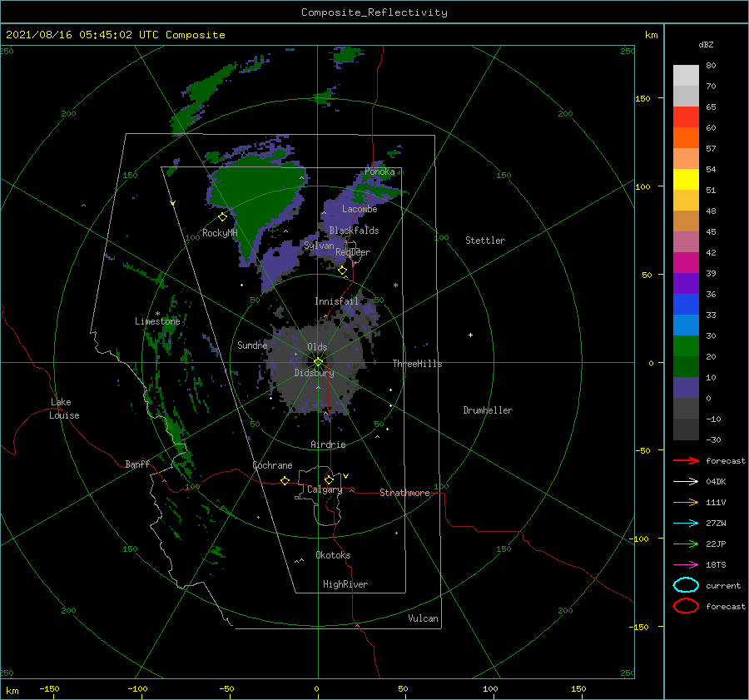Click the Okotoks city label

pyautogui.click(x=333, y=555)
